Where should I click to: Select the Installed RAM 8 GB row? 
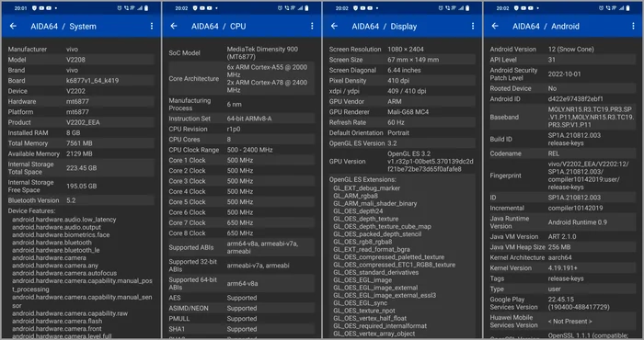point(81,133)
